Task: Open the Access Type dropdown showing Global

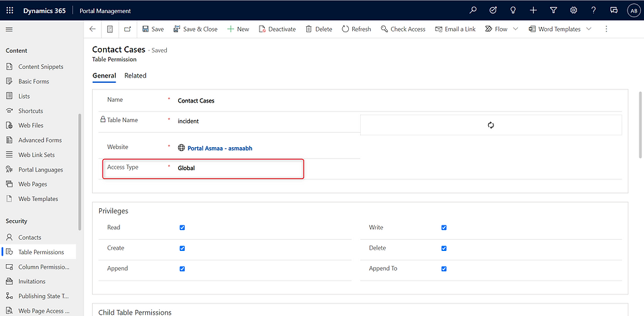Action: click(x=237, y=168)
